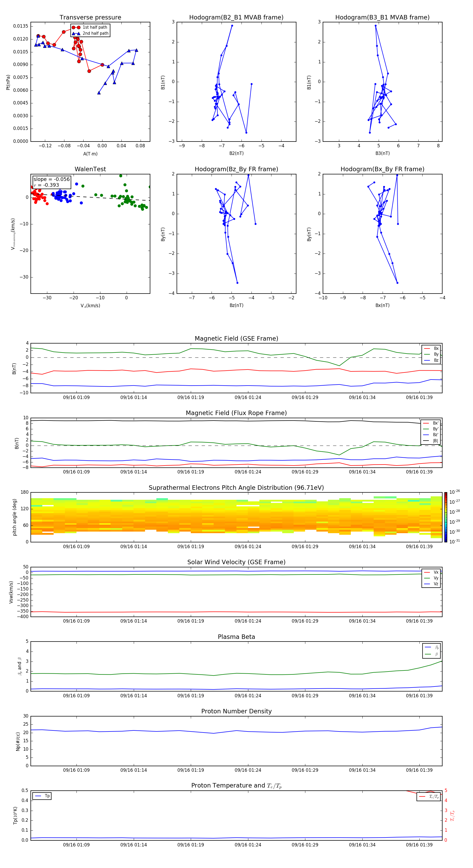The width and height of the screenshot is (473, 868).
Task: Click 'Magnetic Field (Flux Rope Frame)' title
Action: (x=236, y=413)
